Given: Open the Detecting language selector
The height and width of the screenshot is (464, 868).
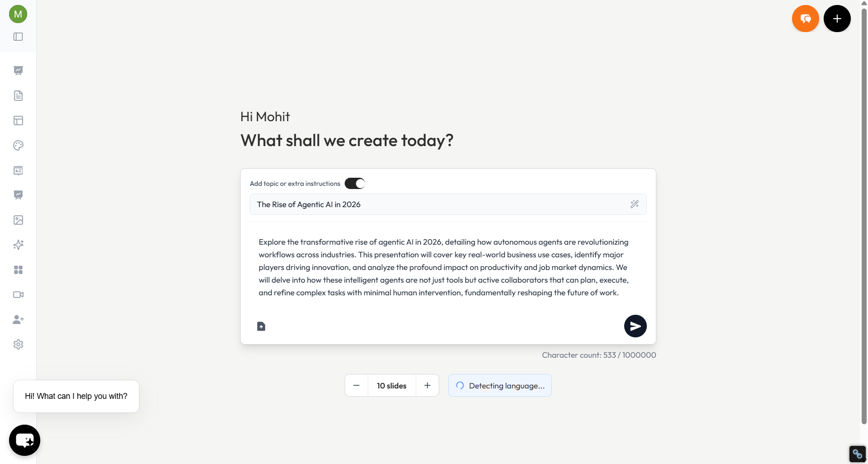Looking at the screenshot, I should coord(500,386).
